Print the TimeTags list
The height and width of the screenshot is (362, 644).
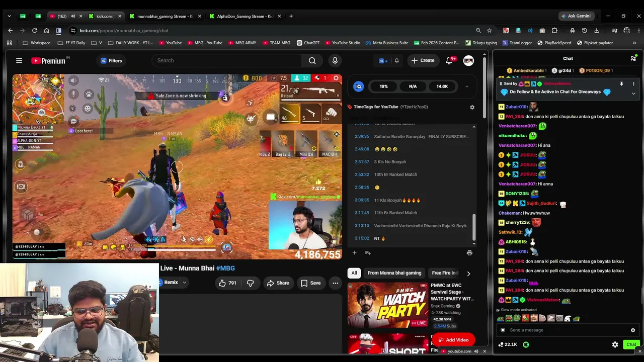469,253
